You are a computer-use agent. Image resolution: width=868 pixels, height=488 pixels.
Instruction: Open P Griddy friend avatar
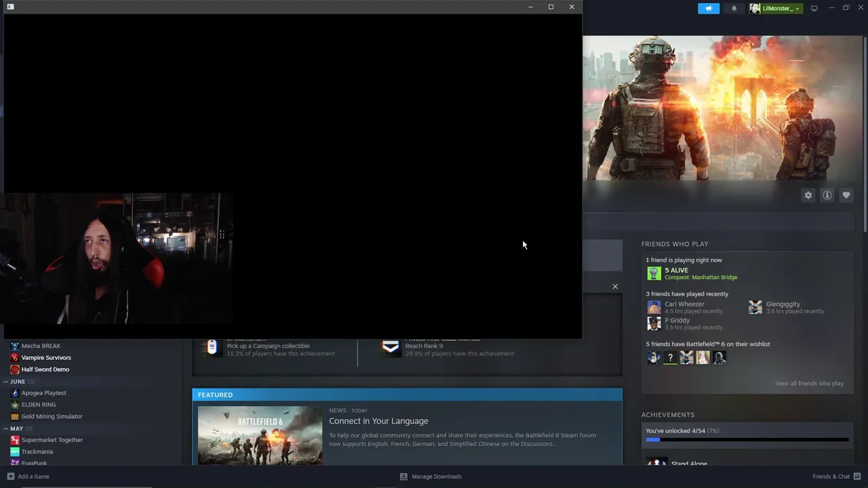pyautogui.click(x=654, y=323)
